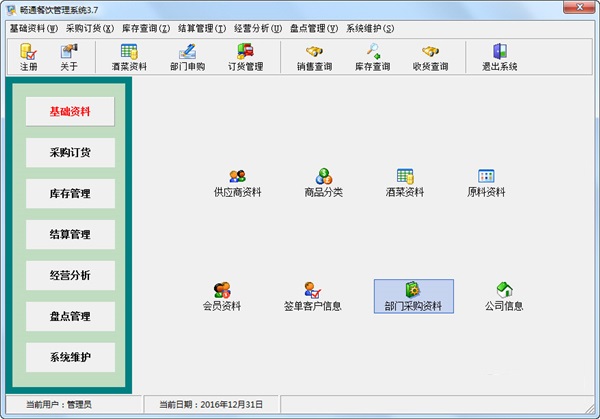Open the 原料资料 icon

click(486, 183)
